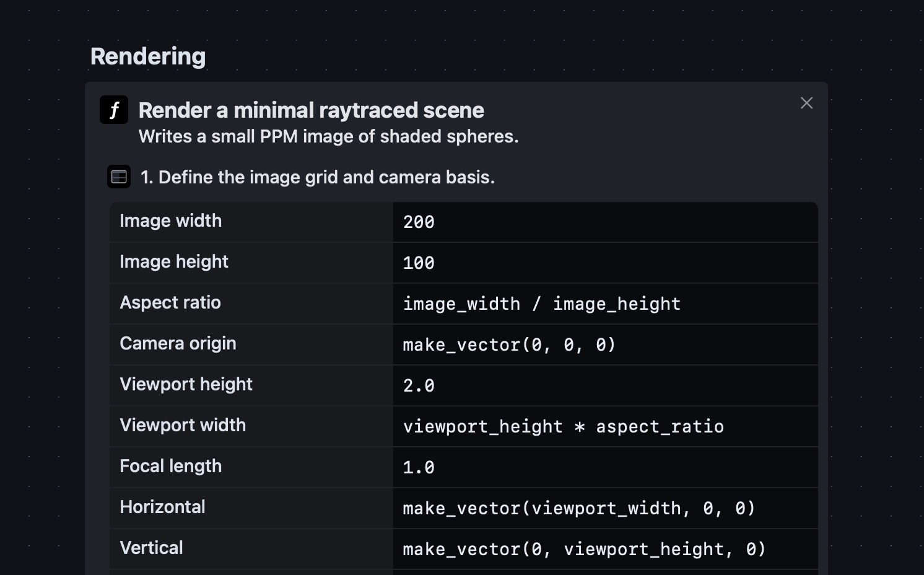
Task: Click the subtitle about PPM image output
Action: pyautogui.click(x=329, y=136)
